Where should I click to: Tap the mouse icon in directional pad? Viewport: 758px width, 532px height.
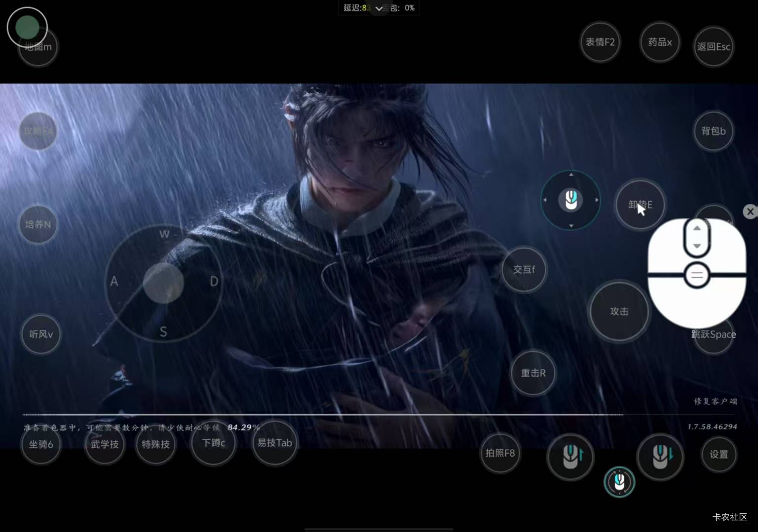point(570,200)
